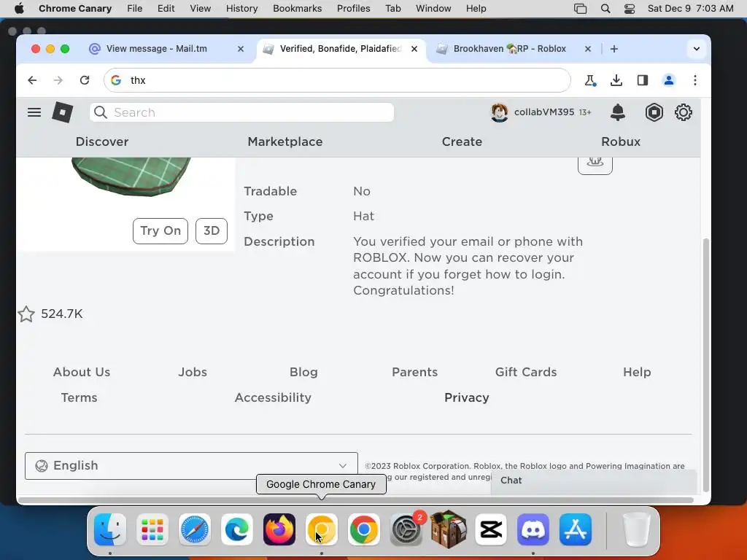Open the Create link

pos(462,142)
